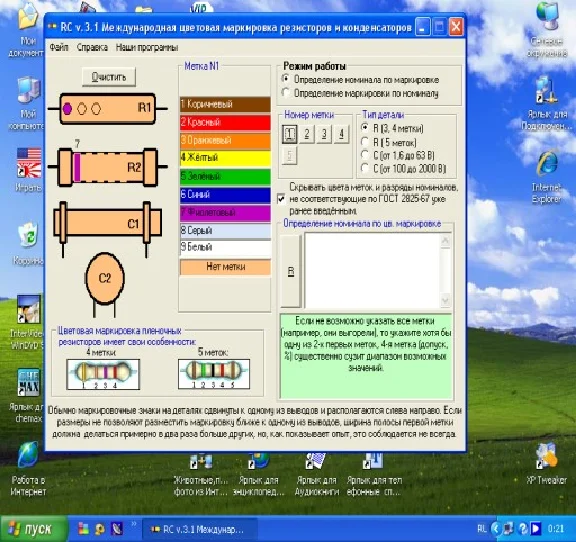Choose part type R (3, 4 метки)
The width and height of the screenshot is (576, 542).
(x=392, y=128)
